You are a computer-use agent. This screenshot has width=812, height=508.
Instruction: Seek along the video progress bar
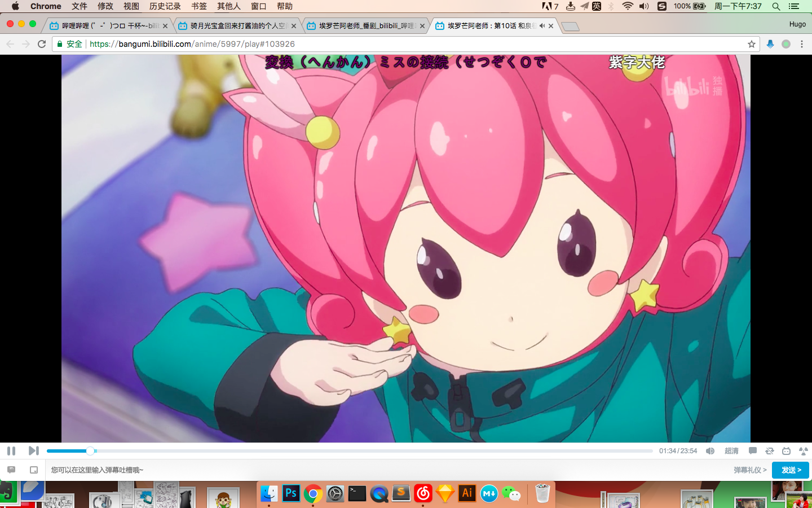(350, 451)
